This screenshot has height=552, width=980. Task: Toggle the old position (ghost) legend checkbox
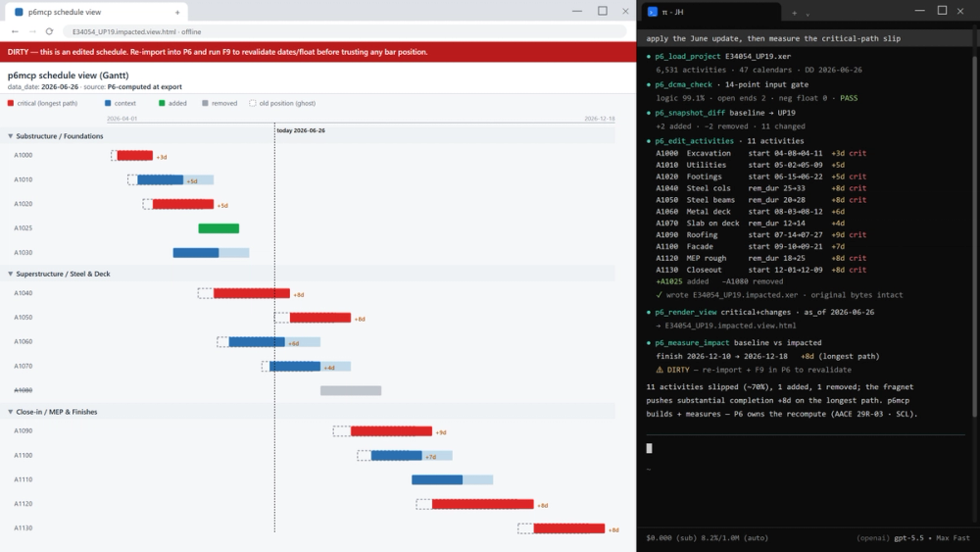tap(253, 103)
